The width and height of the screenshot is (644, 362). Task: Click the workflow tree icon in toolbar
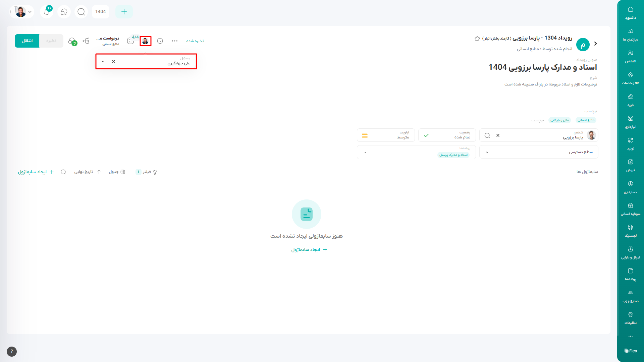pos(86,41)
